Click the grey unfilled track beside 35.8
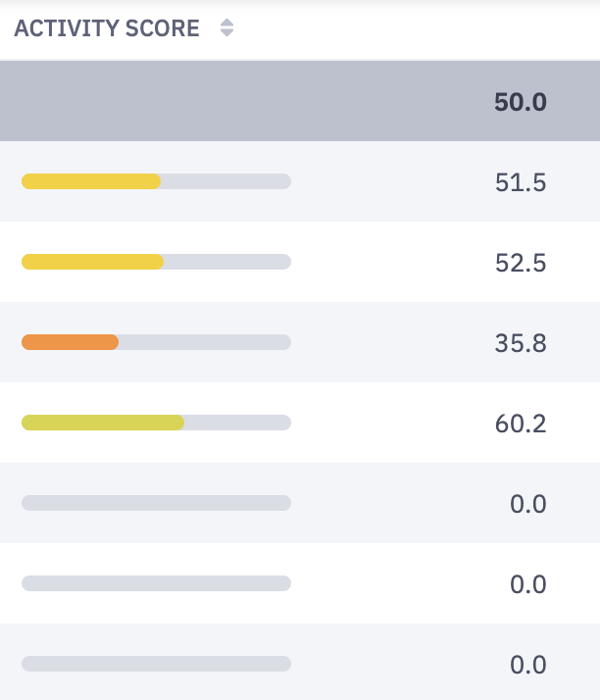Screen dimensions: 600x700 coord(205,342)
